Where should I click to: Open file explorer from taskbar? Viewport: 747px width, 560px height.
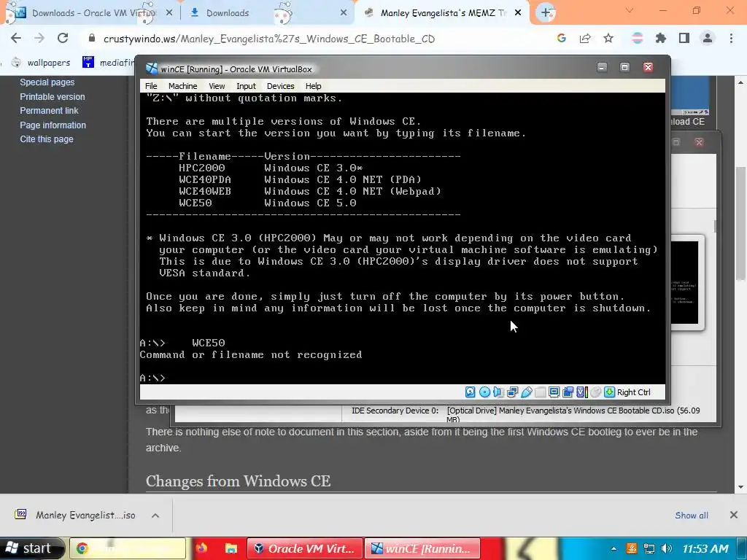pos(231,548)
